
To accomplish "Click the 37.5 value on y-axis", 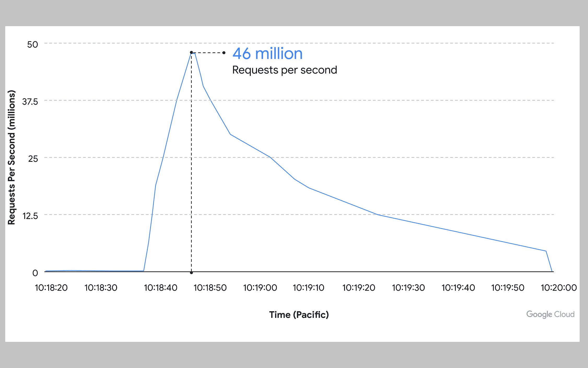I will point(30,102).
